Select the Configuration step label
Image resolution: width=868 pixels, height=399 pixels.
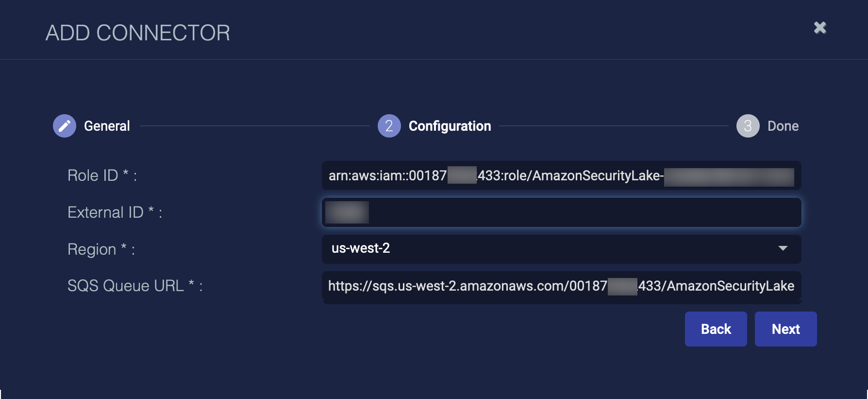pyautogui.click(x=450, y=126)
